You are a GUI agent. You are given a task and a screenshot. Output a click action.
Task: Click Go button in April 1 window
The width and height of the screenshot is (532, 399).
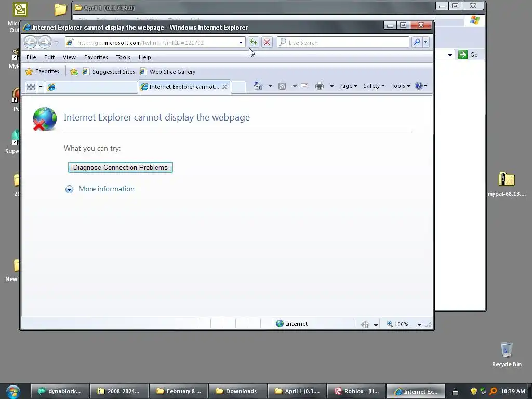[468, 55]
